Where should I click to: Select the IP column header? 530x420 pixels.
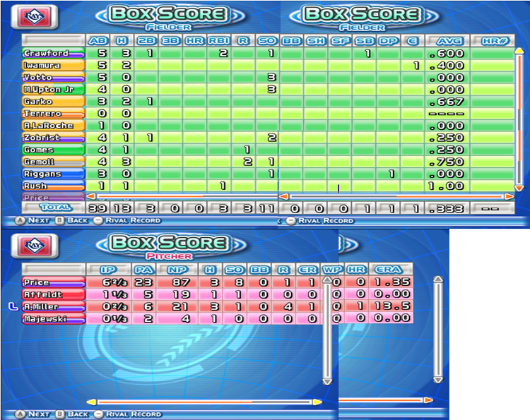coord(109,270)
